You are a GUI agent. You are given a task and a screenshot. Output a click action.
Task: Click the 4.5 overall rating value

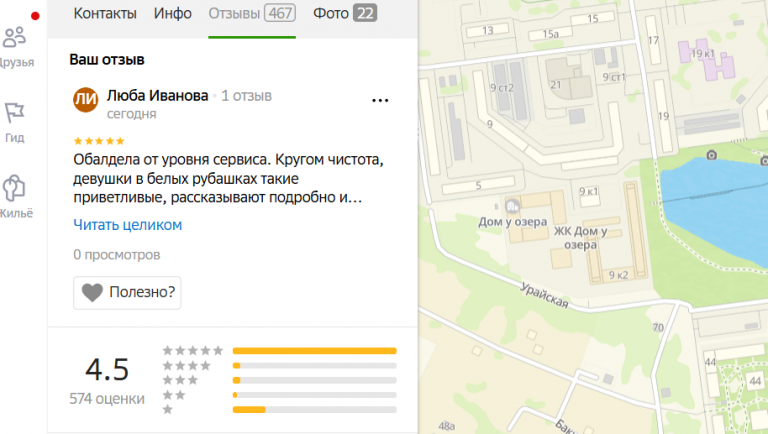tap(107, 369)
